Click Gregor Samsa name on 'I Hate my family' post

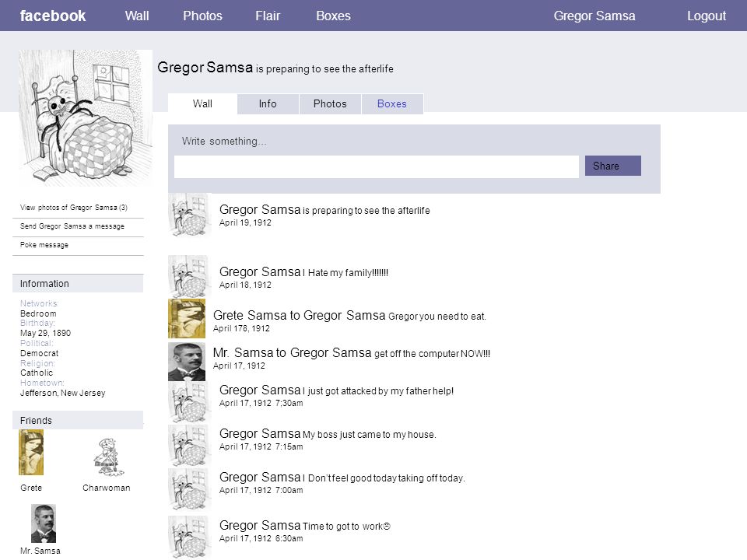[260, 272]
